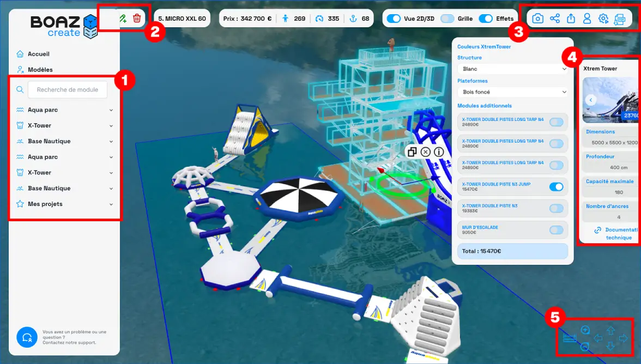Select Mes projets in the sidebar
Screen dimensions: 641x364
(x=45, y=204)
